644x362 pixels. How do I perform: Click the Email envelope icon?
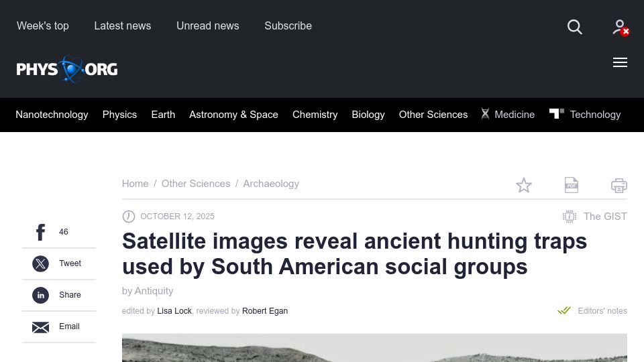pyautogui.click(x=41, y=327)
